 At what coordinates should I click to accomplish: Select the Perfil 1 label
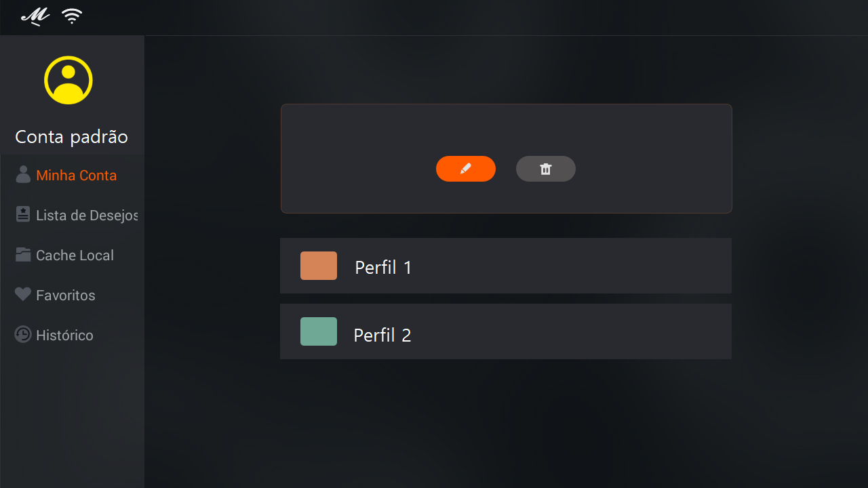(x=383, y=267)
